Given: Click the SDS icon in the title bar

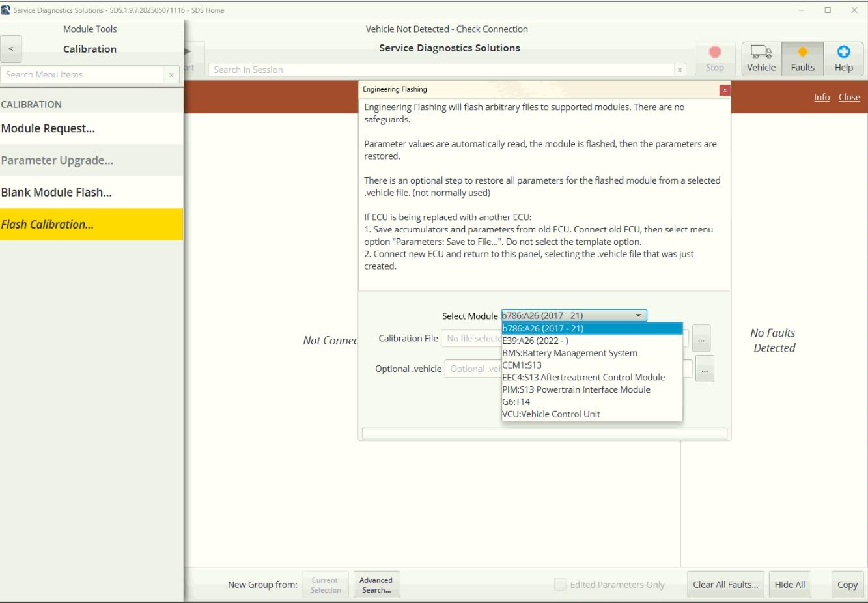Looking at the screenshot, I should [x=7, y=10].
